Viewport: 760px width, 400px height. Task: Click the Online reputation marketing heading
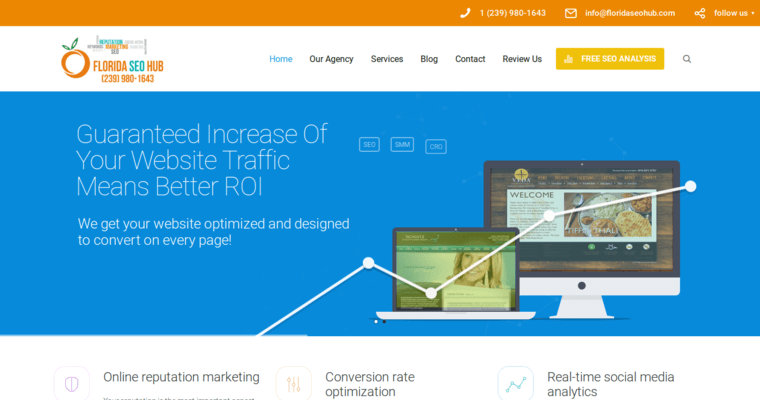point(181,377)
